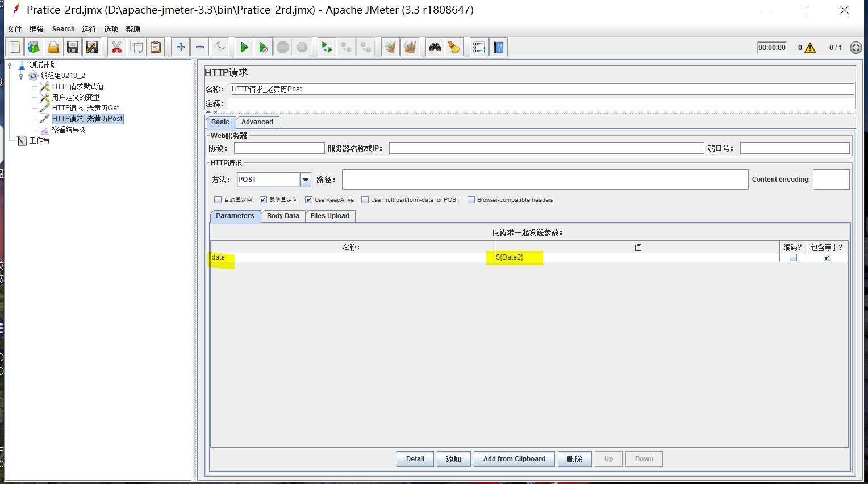Toggle the Use KeepAlive checkbox
868x484 pixels.
click(308, 199)
